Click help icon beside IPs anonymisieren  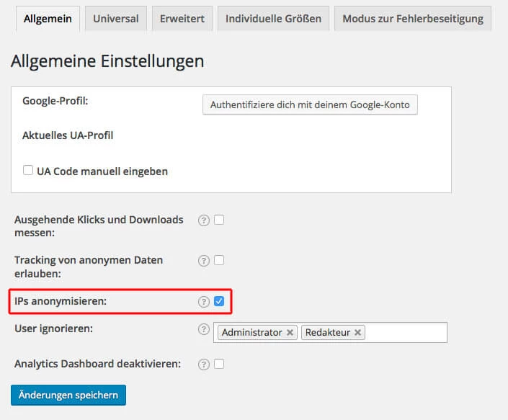[204, 302]
